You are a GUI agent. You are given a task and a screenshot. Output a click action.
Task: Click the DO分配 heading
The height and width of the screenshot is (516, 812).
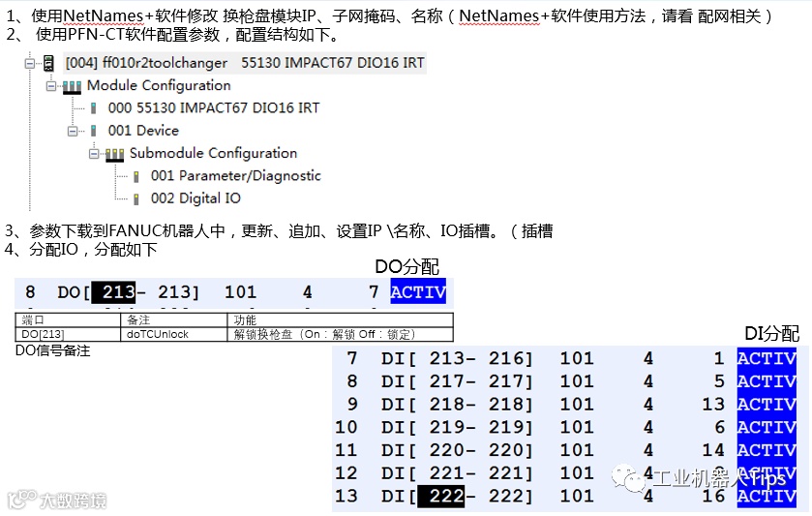click(407, 267)
